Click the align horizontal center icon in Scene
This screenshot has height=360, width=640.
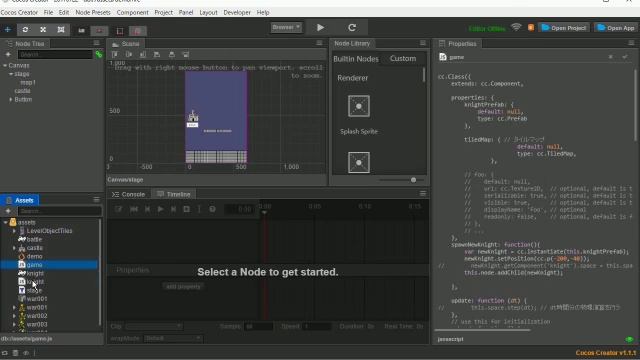click(x=171, y=54)
